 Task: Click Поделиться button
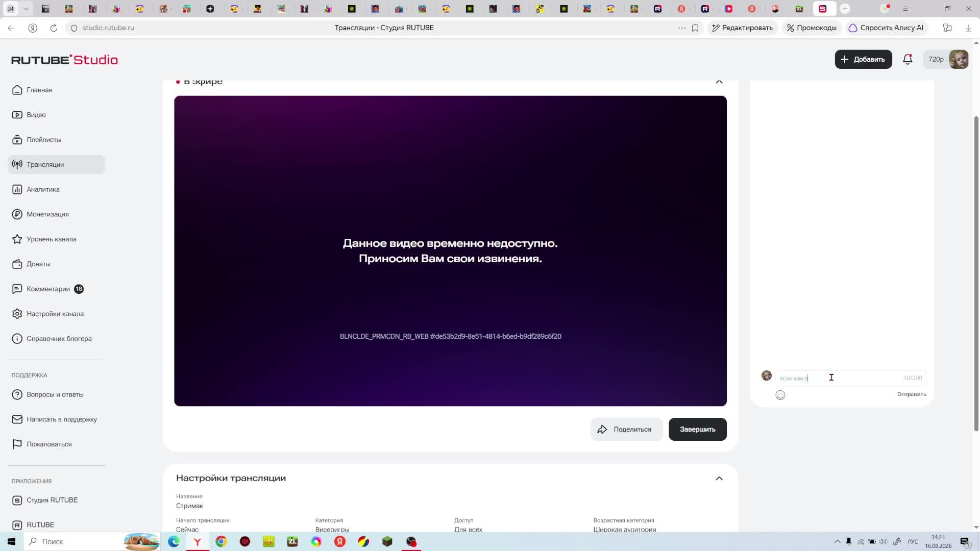(x=626, y=430)
